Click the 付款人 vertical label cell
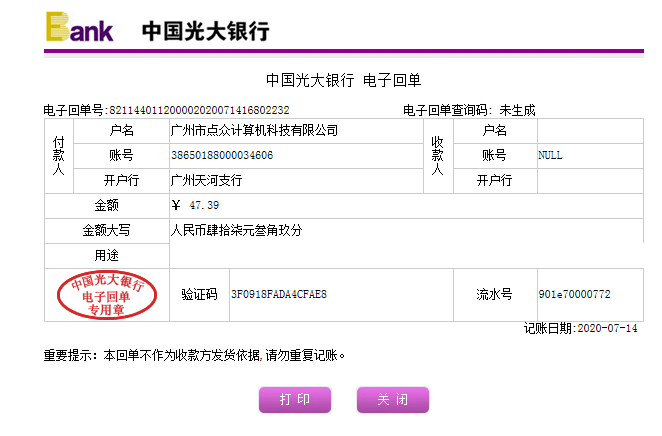 pos(58,156)
